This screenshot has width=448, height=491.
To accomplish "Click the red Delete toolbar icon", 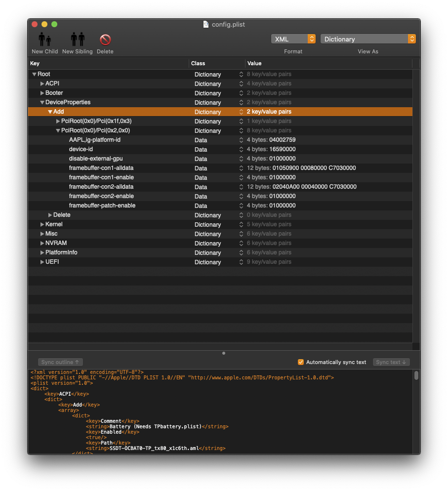I will (x=105, y=40).
